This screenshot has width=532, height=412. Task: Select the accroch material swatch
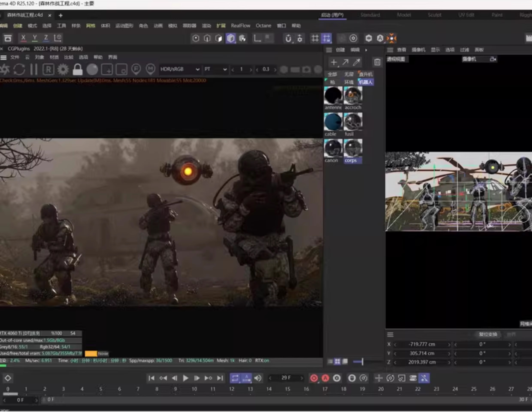click(x=353, y=95)
